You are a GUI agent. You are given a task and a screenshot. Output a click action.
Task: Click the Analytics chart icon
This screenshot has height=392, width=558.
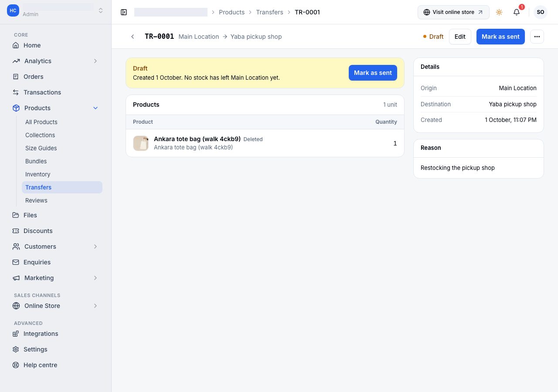point(16,61)
